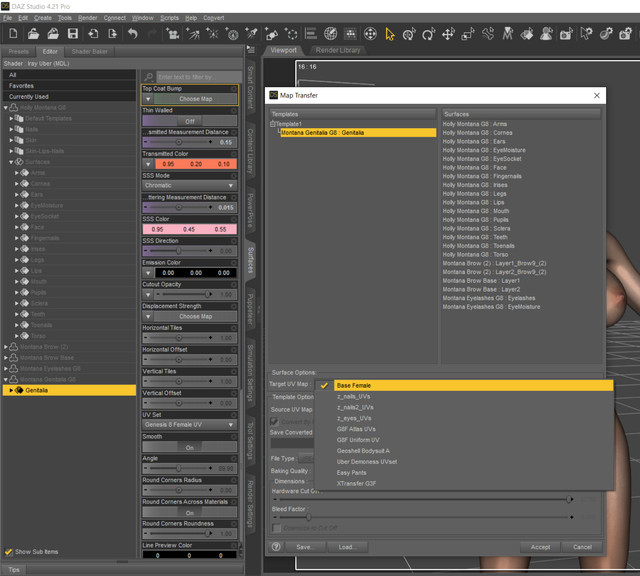Open the pane options menu icon beside Viewport

(x=251, y=50)
